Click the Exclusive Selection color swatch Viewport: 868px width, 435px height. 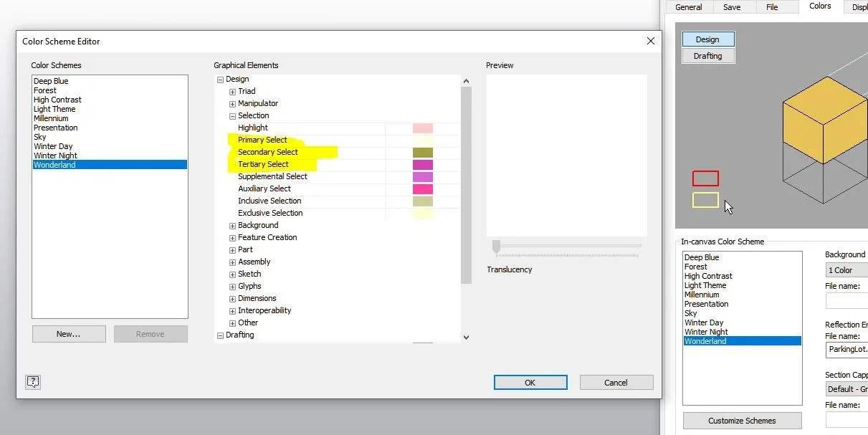coord(423,214)
